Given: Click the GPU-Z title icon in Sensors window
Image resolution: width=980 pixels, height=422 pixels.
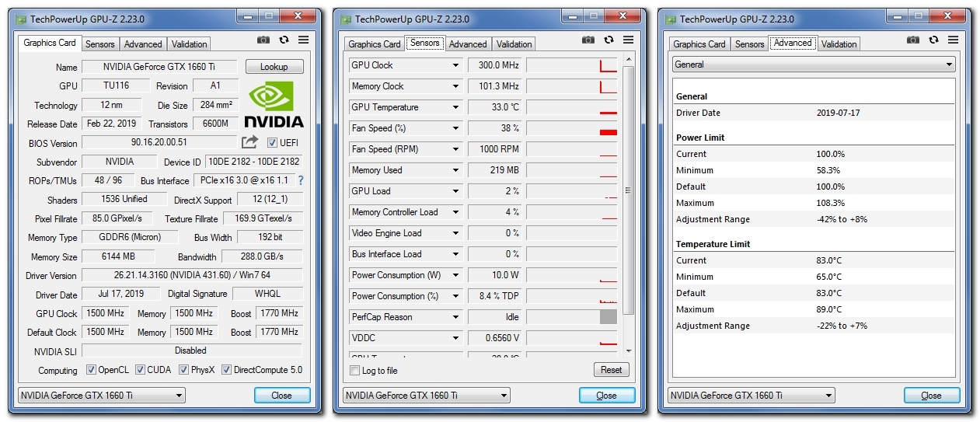Looking at the screenshot, I should (x=347, y=19).
